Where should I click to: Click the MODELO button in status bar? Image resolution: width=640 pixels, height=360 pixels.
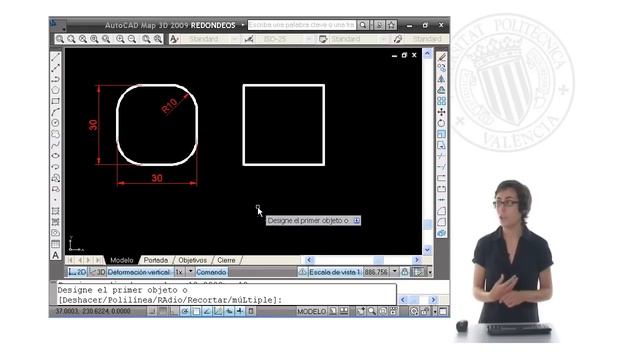[311, 312]
